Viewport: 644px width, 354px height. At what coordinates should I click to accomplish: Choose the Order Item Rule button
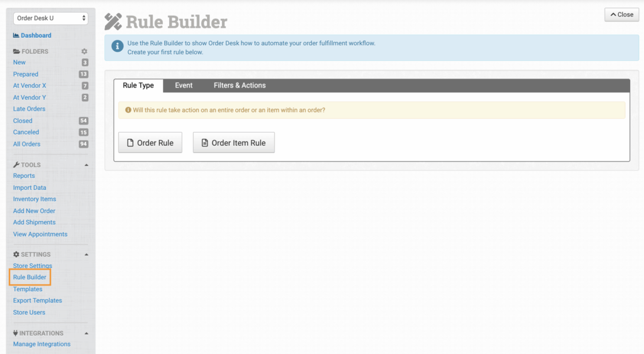point(233,143)
